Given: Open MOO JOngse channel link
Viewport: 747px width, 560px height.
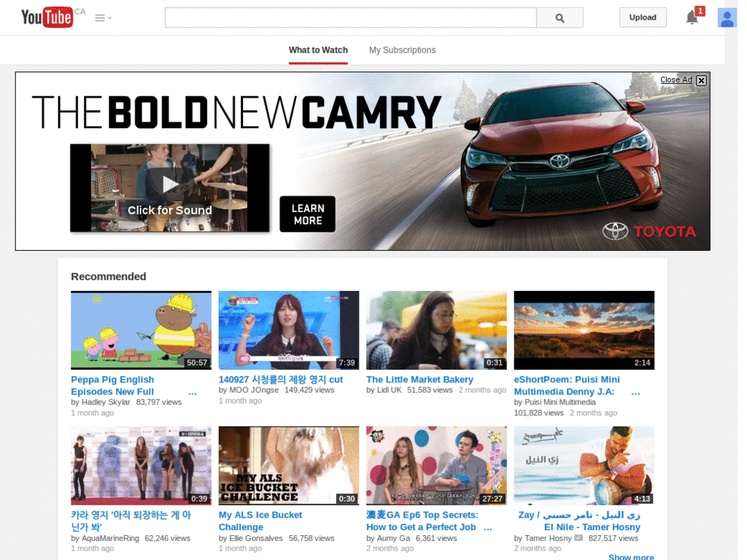Looking at the screenshot, I should 254,390.
